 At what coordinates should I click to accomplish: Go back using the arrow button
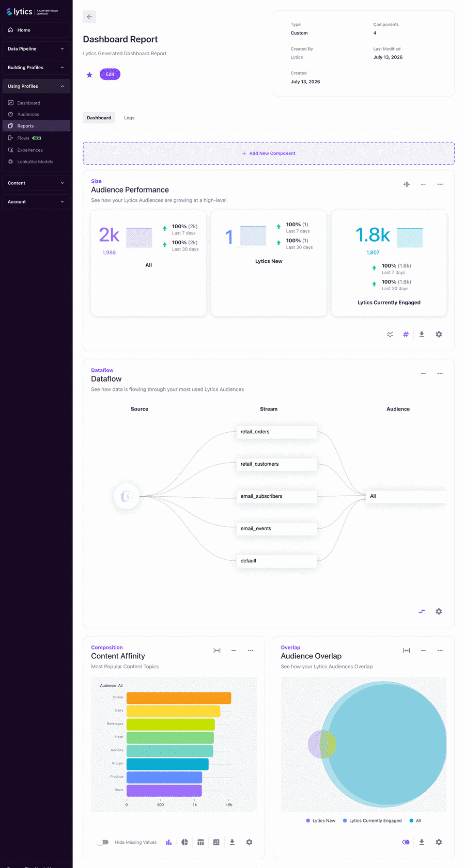point(89,17)
